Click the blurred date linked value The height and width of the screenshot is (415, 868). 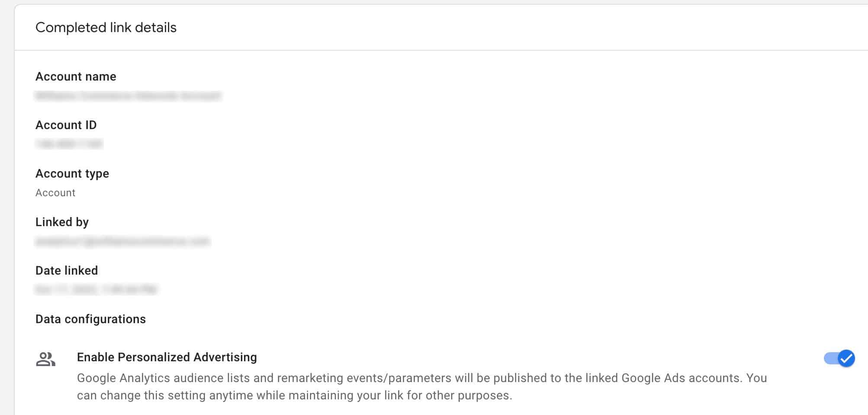tap(96, 289)
